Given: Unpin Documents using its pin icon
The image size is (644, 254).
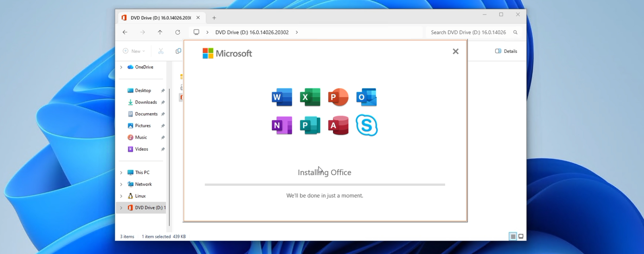Looking at the screenshot, I should (163, 114).
